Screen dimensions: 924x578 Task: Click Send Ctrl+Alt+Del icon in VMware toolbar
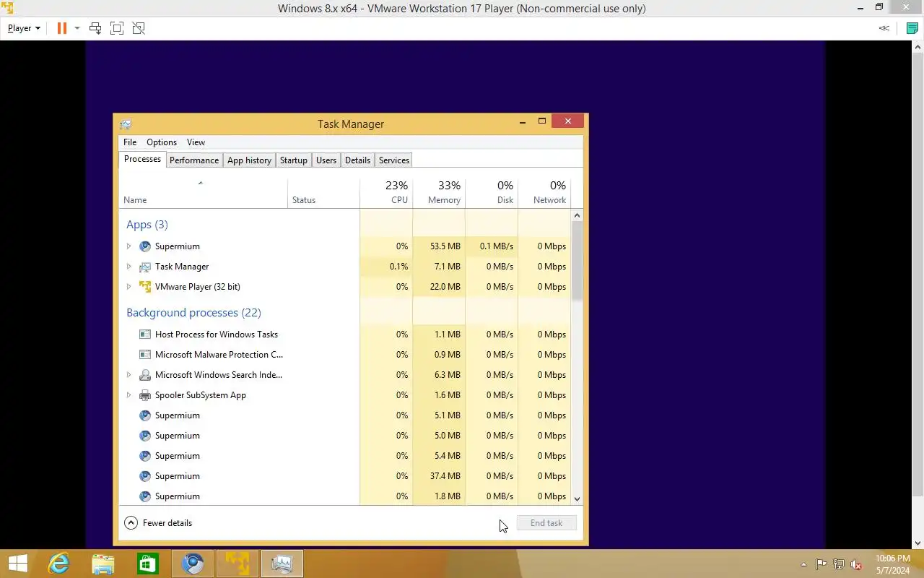pos(95,28)
